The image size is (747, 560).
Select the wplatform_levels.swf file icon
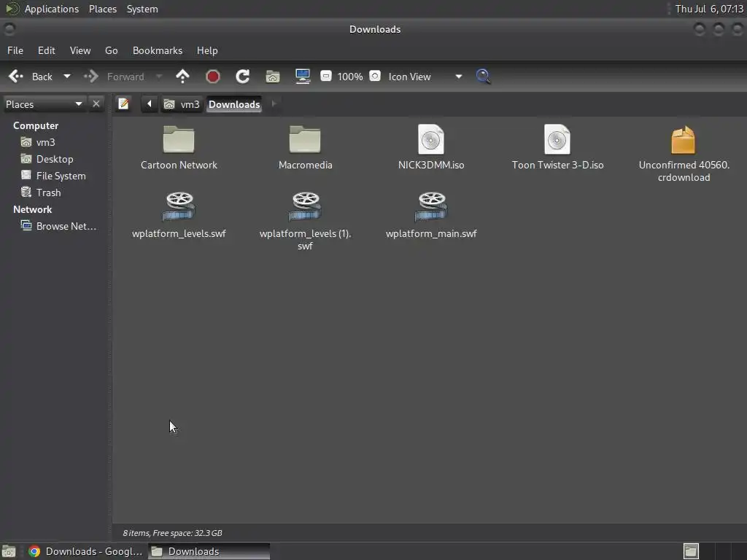tap(179, 206)
